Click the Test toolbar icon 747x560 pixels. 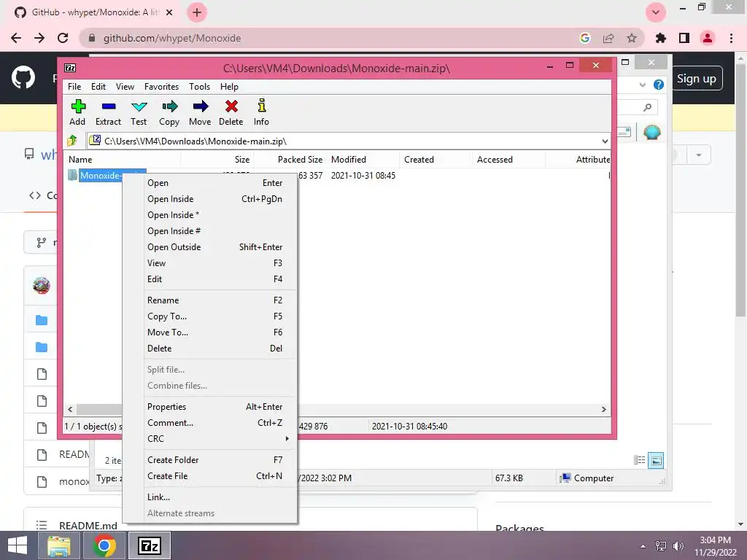tap(139, 106)
